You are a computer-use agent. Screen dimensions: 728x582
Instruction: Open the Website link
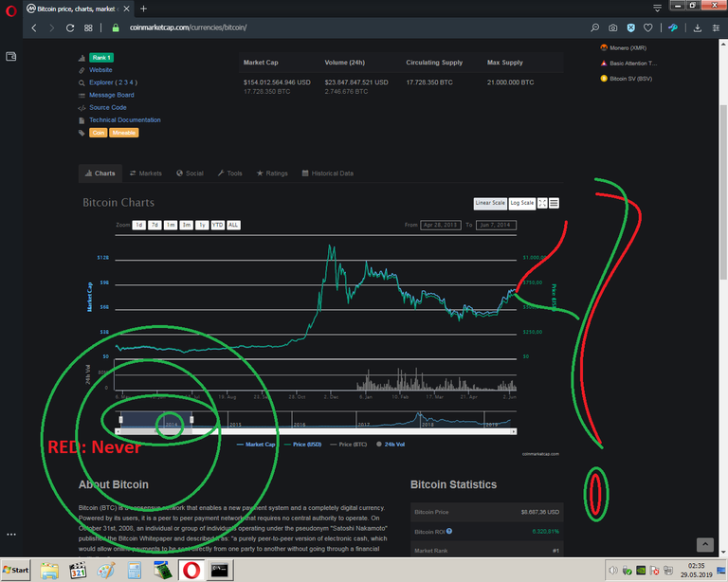click(x=100, y=70)
